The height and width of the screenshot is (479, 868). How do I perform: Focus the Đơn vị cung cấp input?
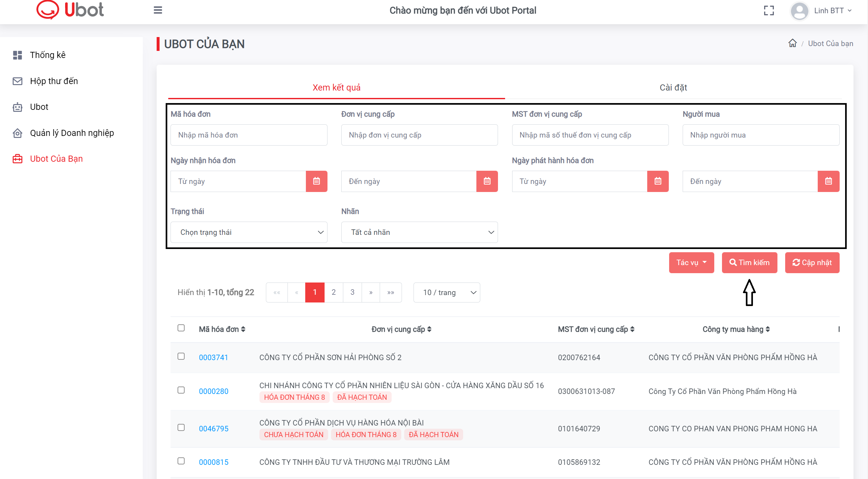419,135
